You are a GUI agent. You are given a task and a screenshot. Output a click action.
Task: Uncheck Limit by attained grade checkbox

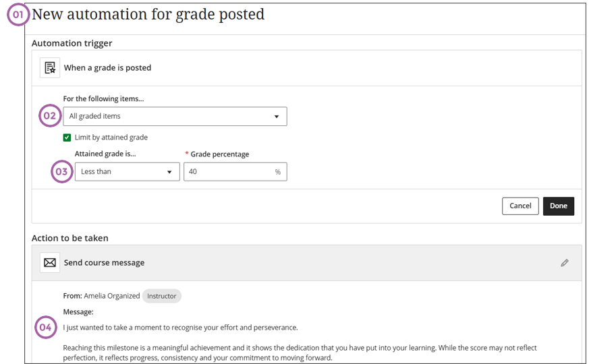click(x=67, y=138)
